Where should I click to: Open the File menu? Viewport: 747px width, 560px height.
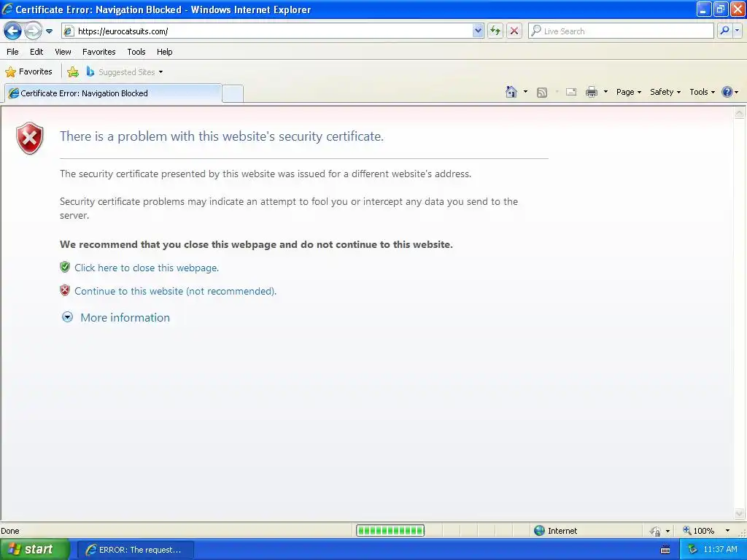click(x=12, y=52)
